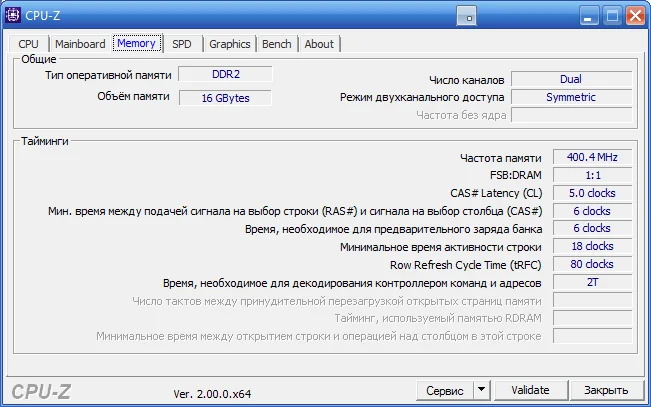
Task: Click the FSB:DRAM 1:1 value
Action: coord(592,175)
